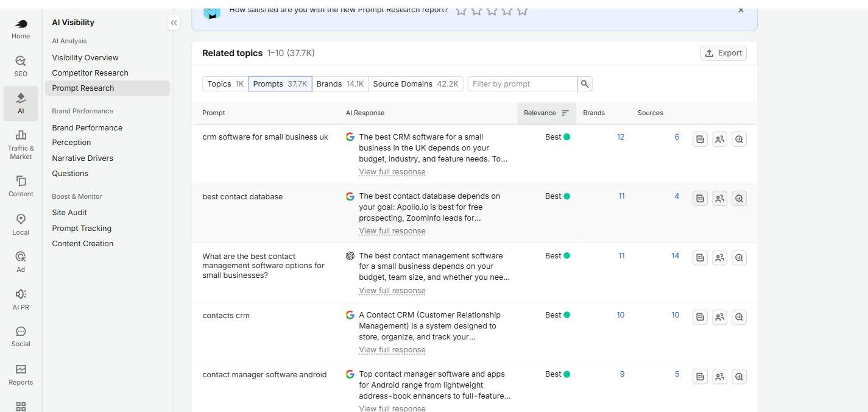Focus the 'Filter by prompt' input
The width and height of the screenshot is (868, 412).
[523, 84]
